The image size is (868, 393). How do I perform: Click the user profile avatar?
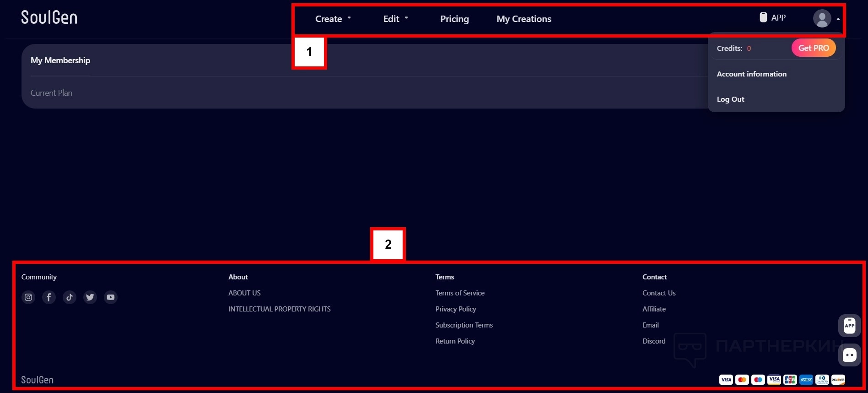822,18
